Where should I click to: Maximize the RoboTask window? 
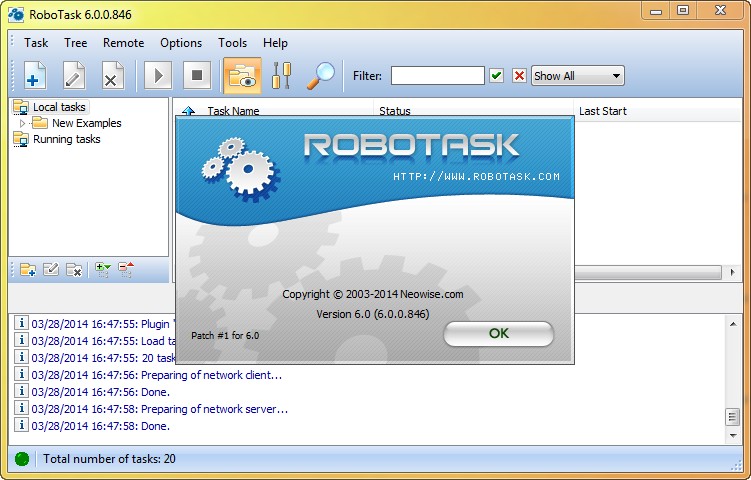[x=683, y=11]
